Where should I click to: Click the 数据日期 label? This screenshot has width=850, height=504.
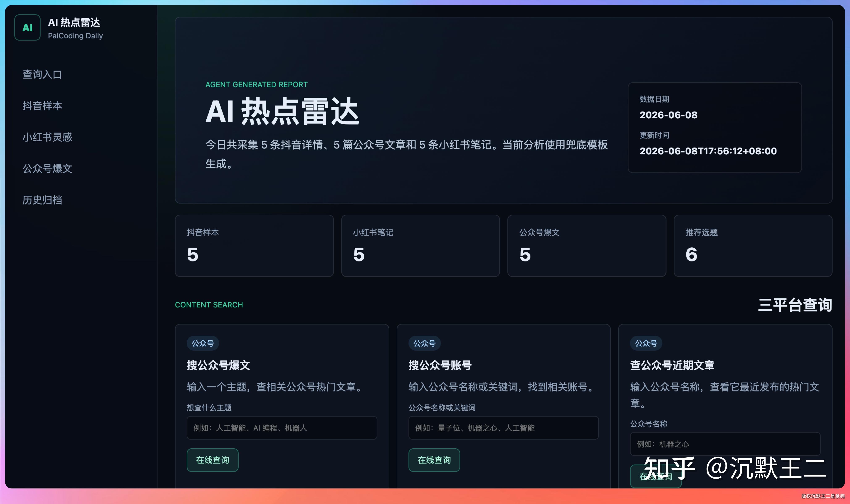[654, 99]
